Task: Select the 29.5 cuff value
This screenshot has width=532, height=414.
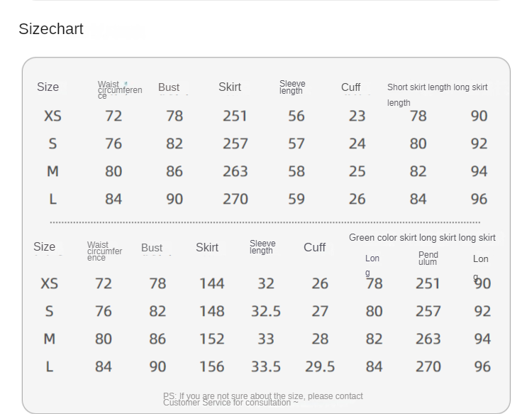Action: [320, 366]
